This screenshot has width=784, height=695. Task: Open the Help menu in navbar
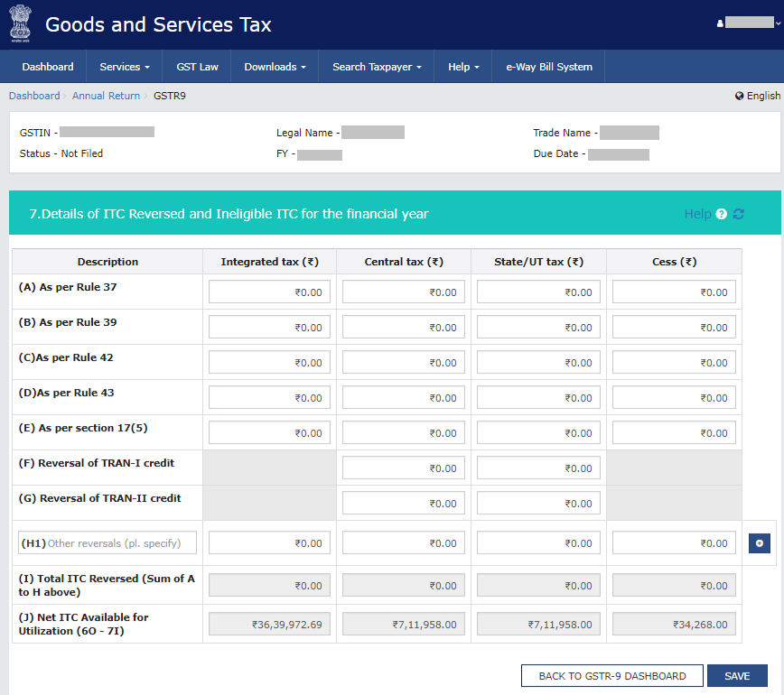(x=463, y=67)
